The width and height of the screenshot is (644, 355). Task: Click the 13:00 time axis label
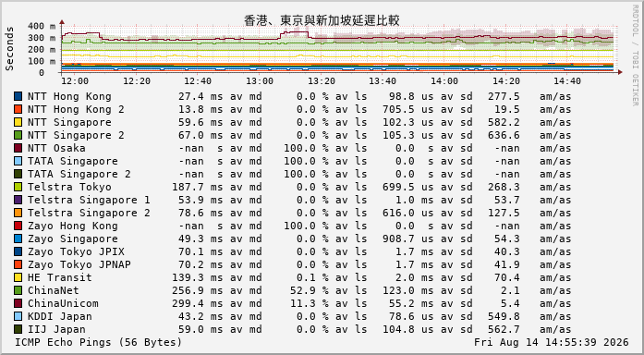(260, 81)
